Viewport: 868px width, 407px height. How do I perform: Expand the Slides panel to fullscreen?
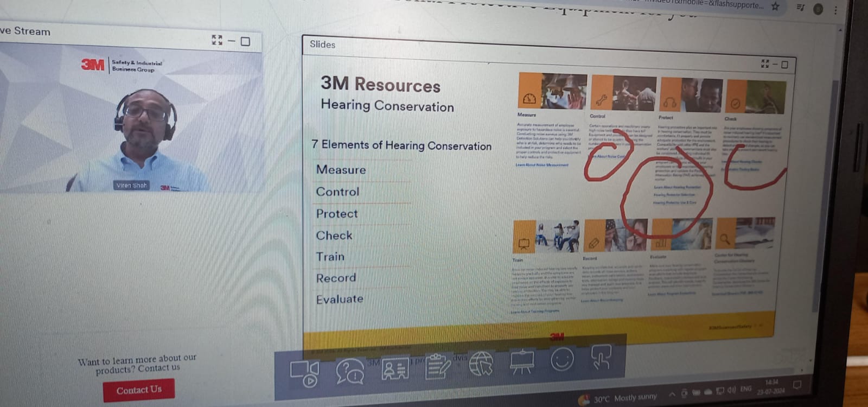(765, 63)
